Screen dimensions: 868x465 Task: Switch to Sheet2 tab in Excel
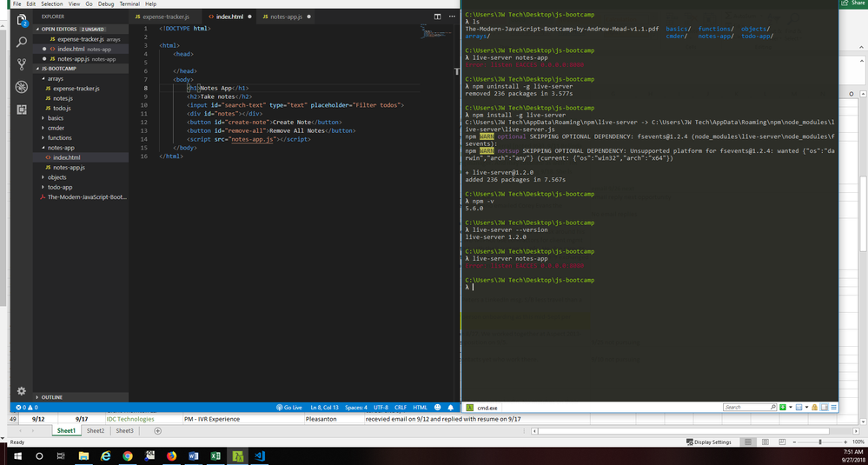coord(96,431)
